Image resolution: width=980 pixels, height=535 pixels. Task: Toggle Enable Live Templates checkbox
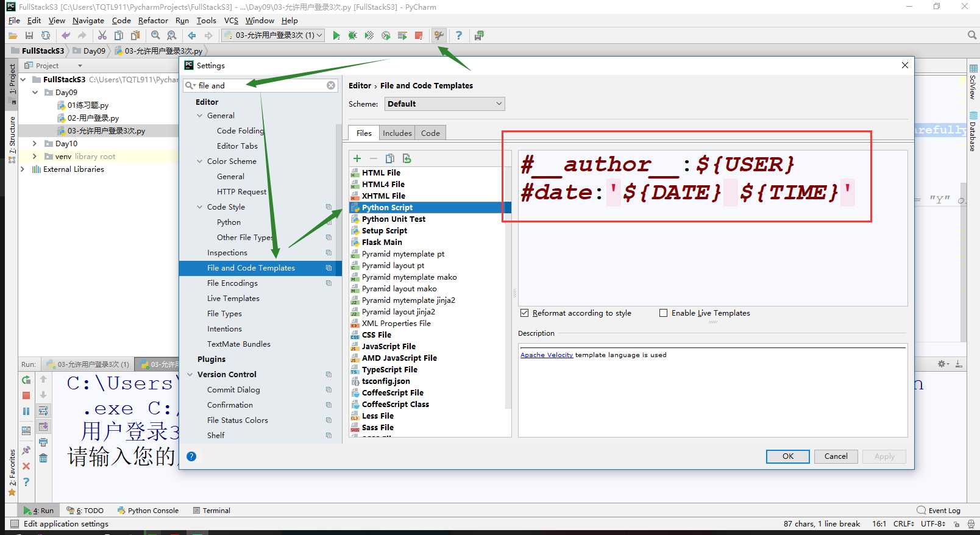[x=663, y=313]
